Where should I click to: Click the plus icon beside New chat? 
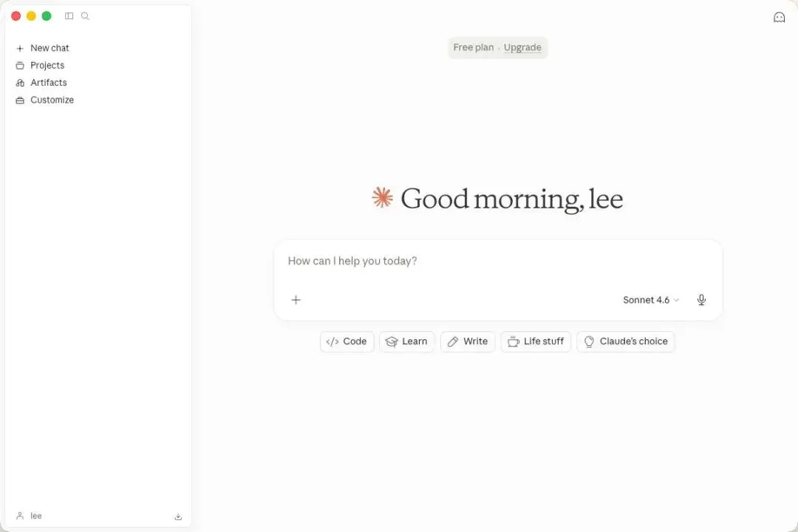pyautogui.click(x=20, y=48)
